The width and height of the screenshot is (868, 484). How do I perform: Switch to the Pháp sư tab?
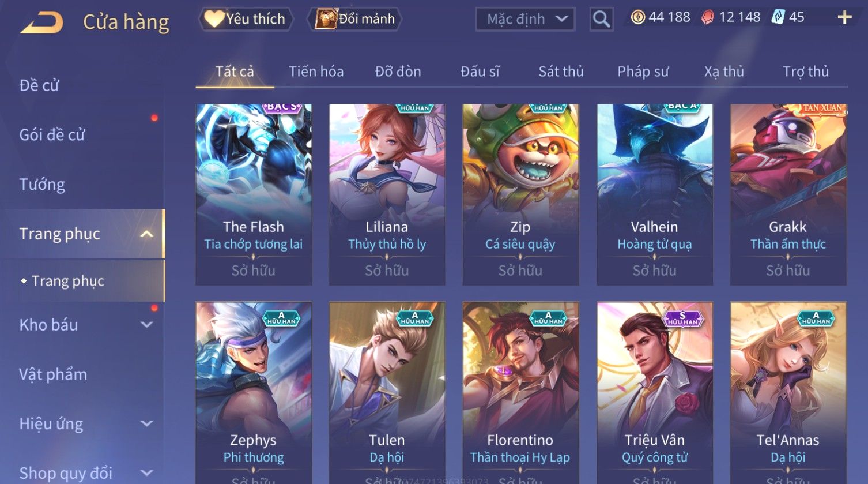[643, 72]
